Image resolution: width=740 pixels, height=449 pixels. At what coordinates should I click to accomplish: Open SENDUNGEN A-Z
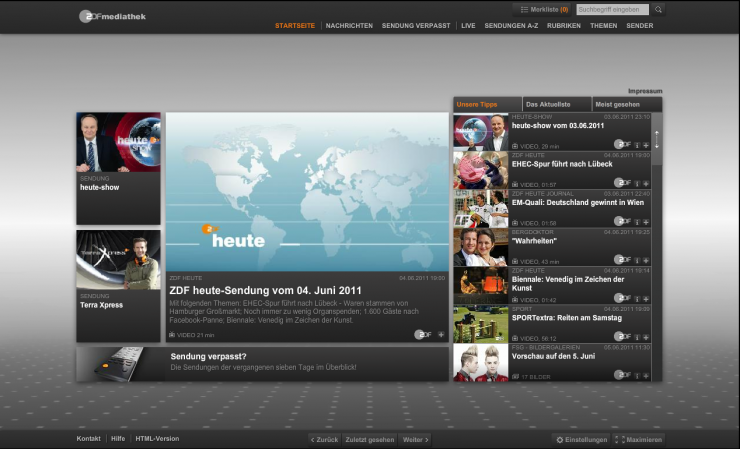511,25
